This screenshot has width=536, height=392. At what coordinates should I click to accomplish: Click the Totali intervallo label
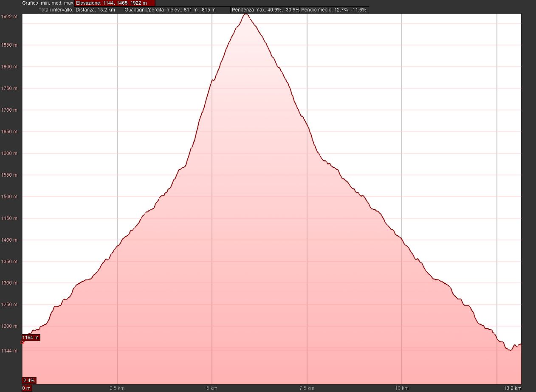(55, 9)
